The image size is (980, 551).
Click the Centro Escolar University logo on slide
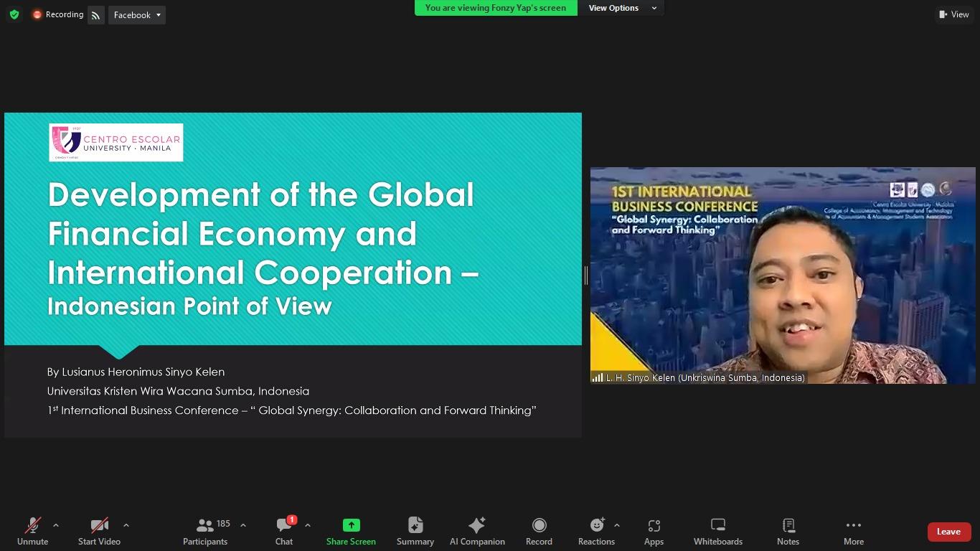[116, 142]
